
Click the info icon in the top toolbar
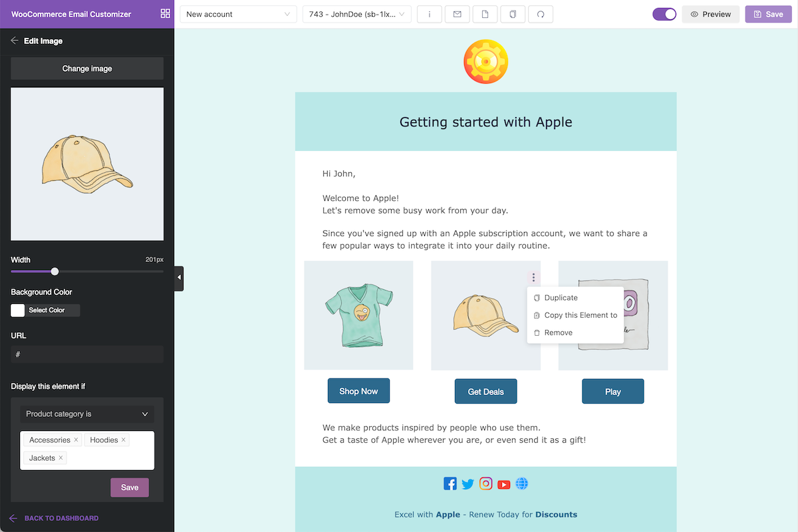(x=430, y=14)
